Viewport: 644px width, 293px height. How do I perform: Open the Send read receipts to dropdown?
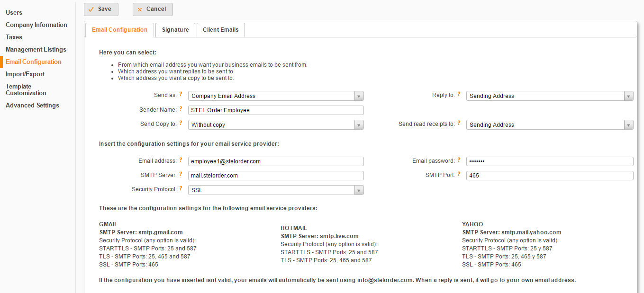[550, 125]
